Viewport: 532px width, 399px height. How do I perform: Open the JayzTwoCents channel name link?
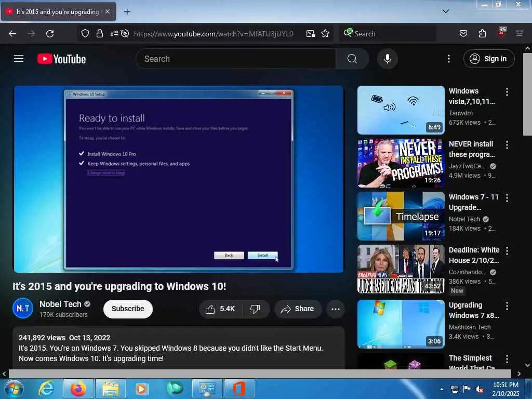tap(467, 166)
